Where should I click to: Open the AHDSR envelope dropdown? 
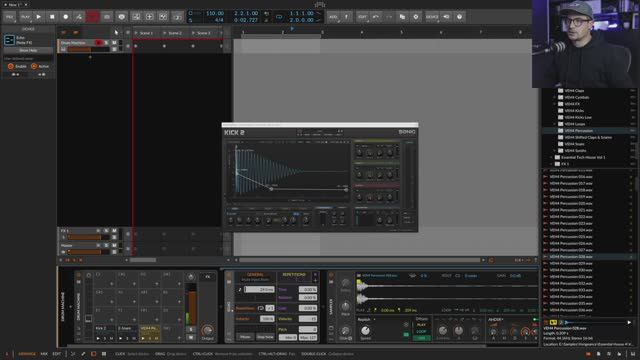pyautogui.click(x=496, y=320)
